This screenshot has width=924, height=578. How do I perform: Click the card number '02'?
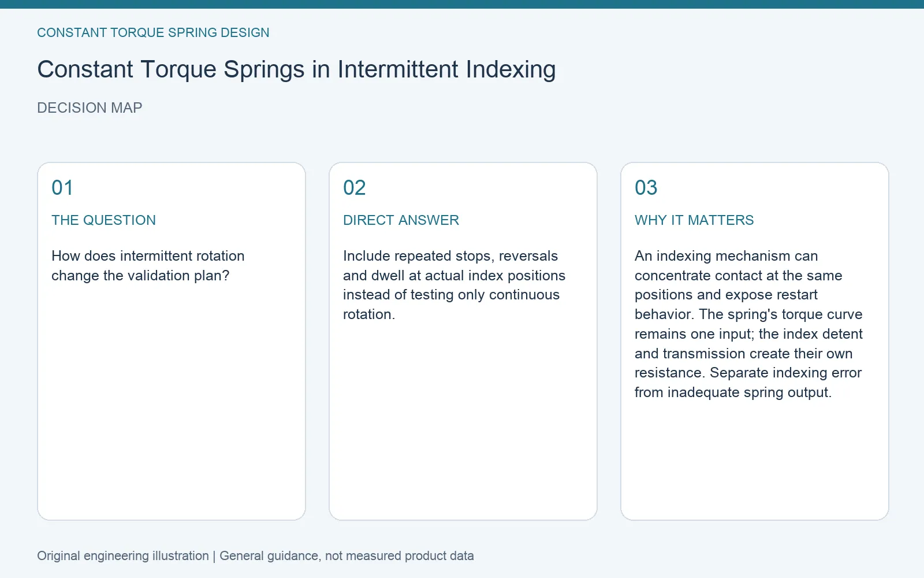355,188
